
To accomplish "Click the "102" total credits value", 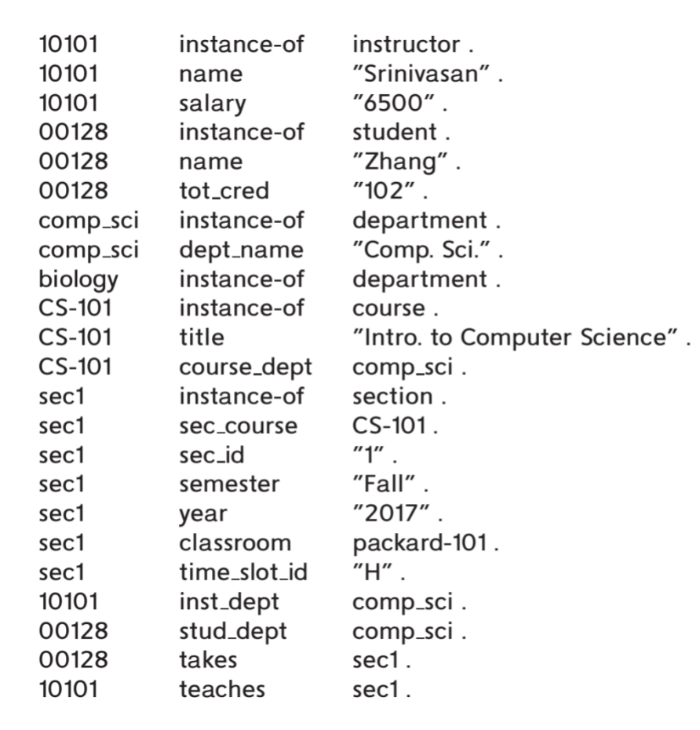I will point(384,191).
